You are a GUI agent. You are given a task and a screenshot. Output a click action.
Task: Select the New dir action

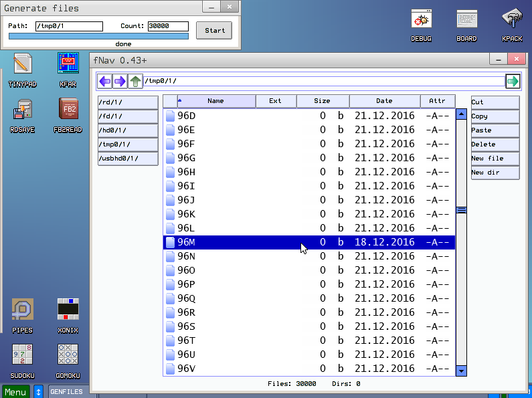pyautogui.click(x=495, y=173)
